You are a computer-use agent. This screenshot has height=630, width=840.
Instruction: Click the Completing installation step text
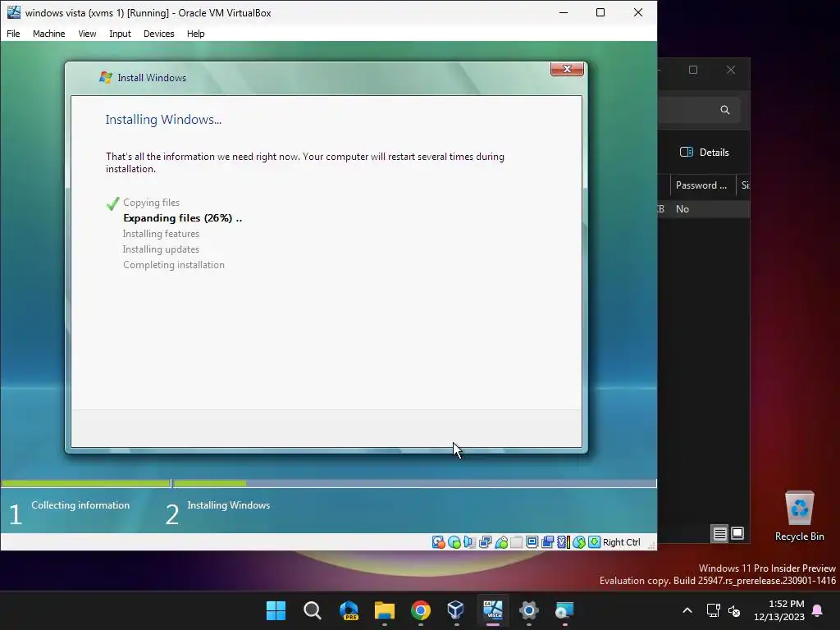pyautogui.click(x=174, y=265)
